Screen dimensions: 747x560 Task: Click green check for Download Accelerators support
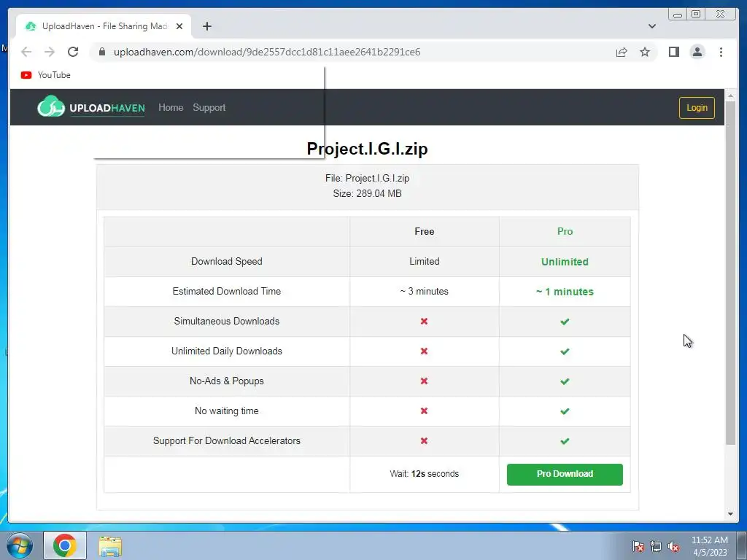click(565, 441)
